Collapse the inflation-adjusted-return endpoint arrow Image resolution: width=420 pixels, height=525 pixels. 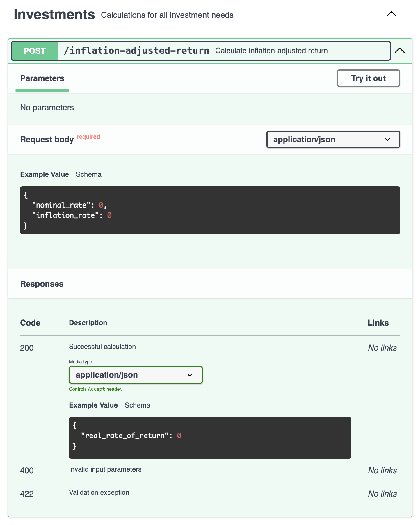point(400,51)
